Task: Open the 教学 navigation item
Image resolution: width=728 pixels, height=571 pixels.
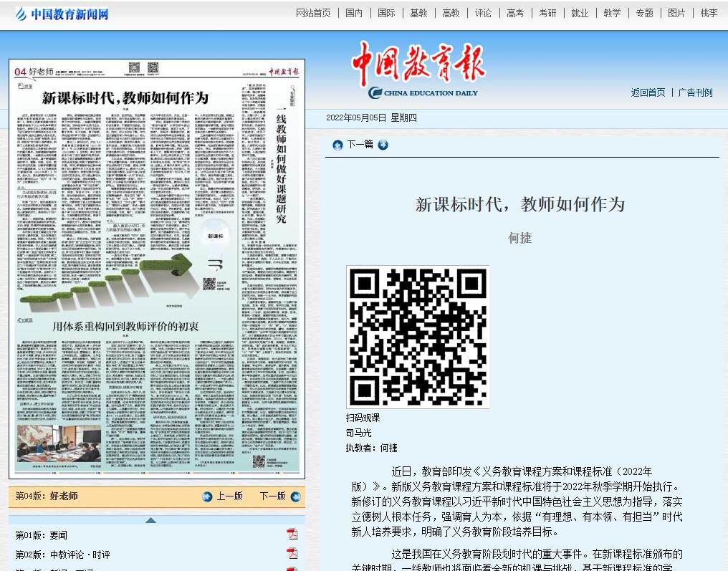Action: (612, 13)
